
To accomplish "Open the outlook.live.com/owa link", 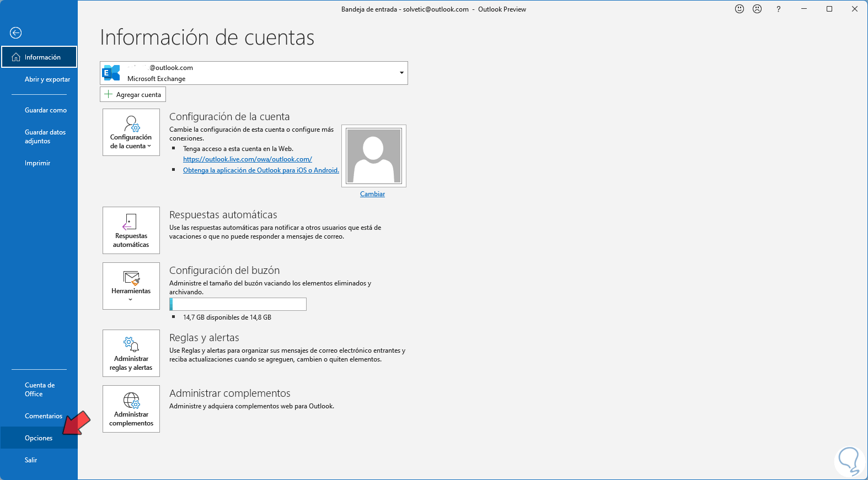I will (x=248, y=159).
